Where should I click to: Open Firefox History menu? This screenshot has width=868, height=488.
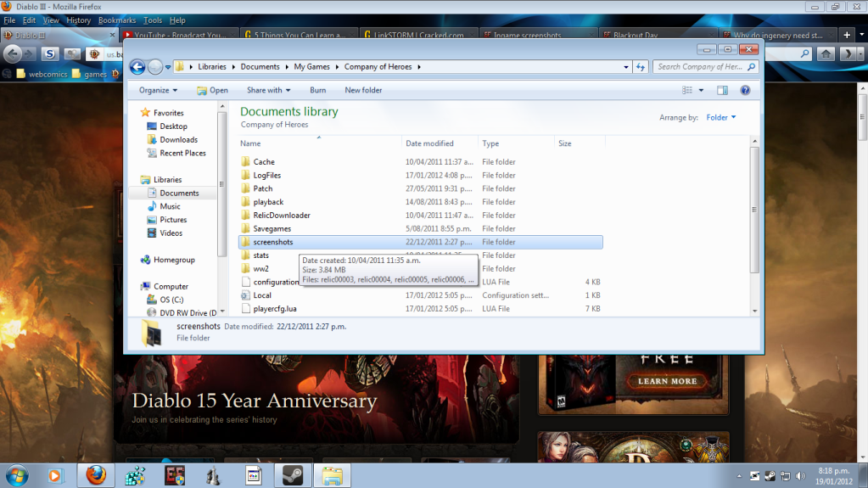point(79,20)
